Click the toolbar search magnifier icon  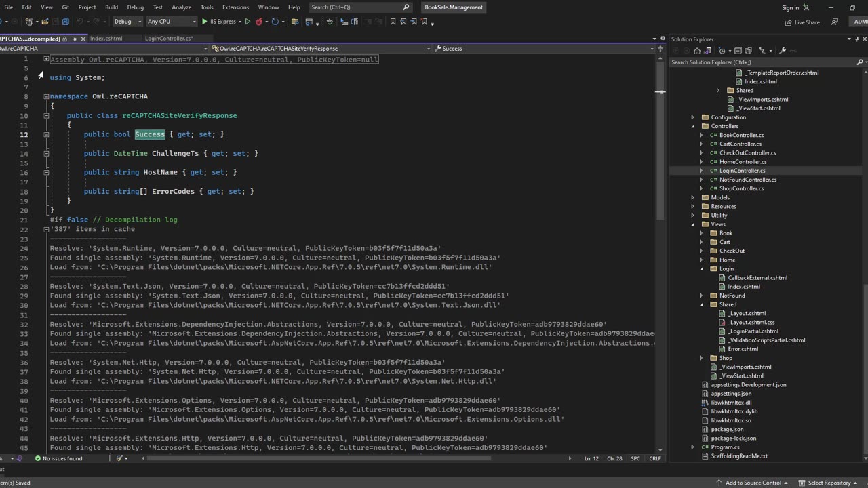click(406, 7)
